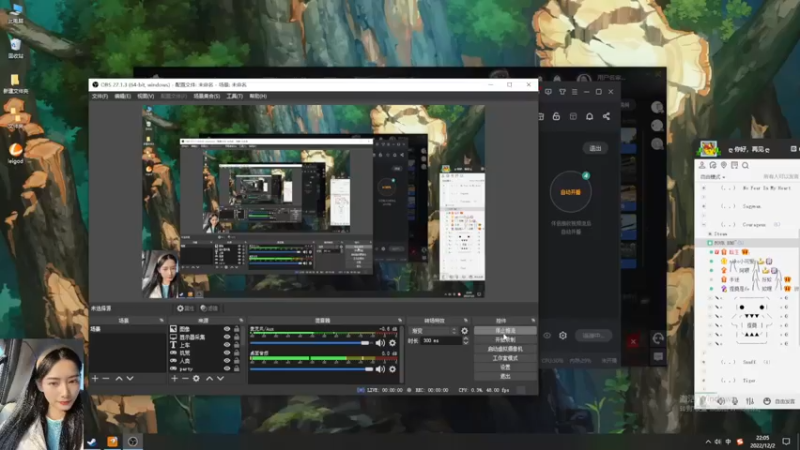Click 启动虚拟摄像机 virtual camera button
This screenshot has height=450, width=800.
coord(505,349)
